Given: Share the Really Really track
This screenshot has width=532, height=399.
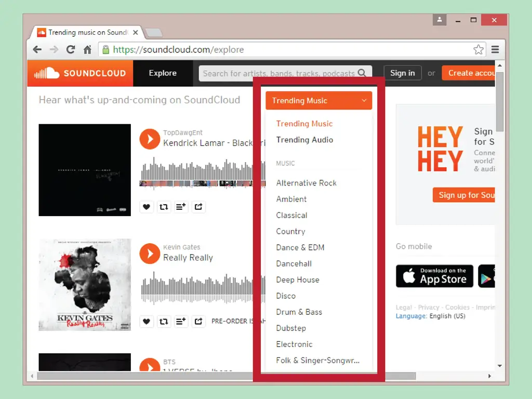Looking at the screenshot, I should (x=198, y=321).
